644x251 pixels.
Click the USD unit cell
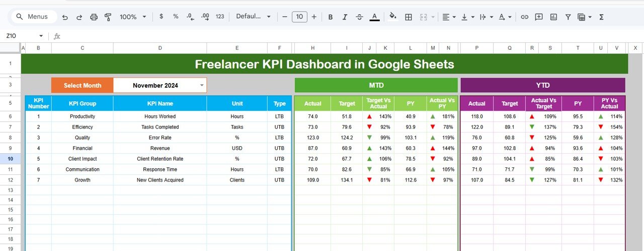click(x=237, y=148)
